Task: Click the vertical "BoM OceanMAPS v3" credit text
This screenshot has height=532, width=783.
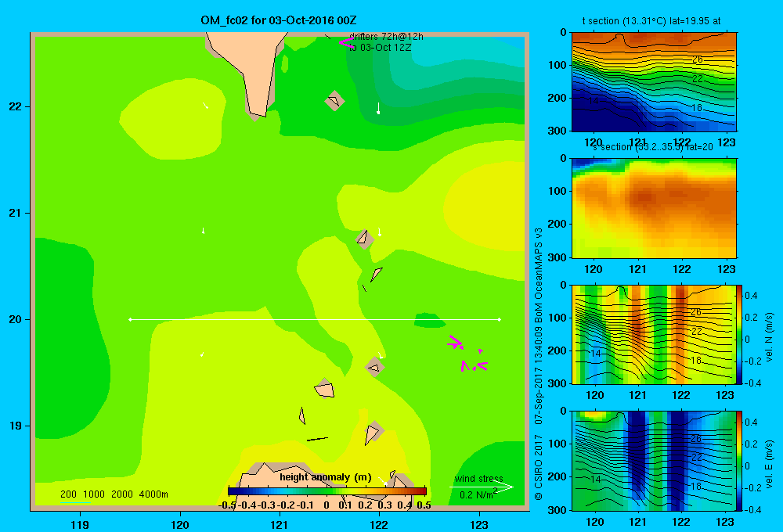Action: tap(539, 275)
